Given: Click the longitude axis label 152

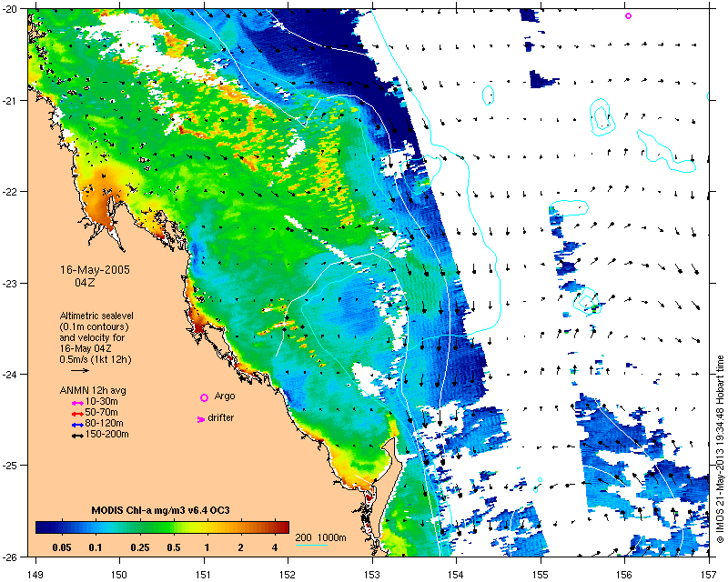Looking at the screenshot, I should pyautogui.click(x=288, y=575).
